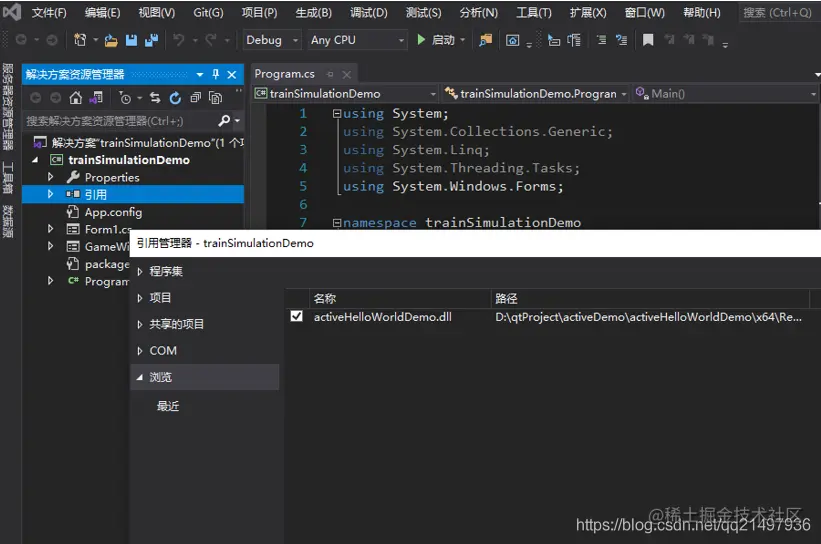
Task: Open the Any CPU platform dropdown
Action: coord(358,40)
